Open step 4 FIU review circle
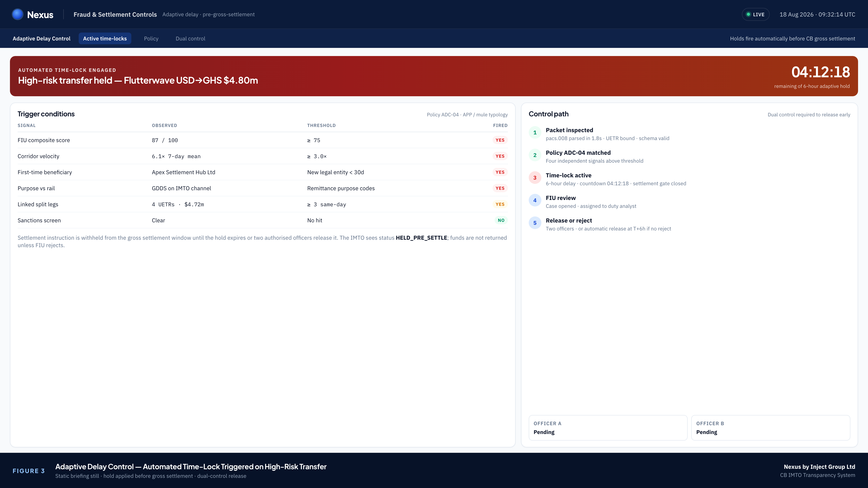 point(535,200)
